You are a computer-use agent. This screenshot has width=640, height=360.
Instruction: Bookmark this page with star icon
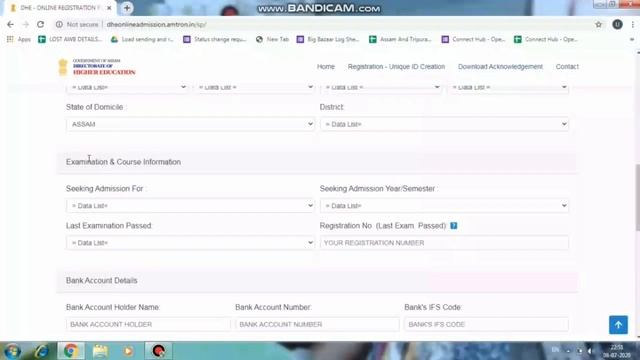598,24
